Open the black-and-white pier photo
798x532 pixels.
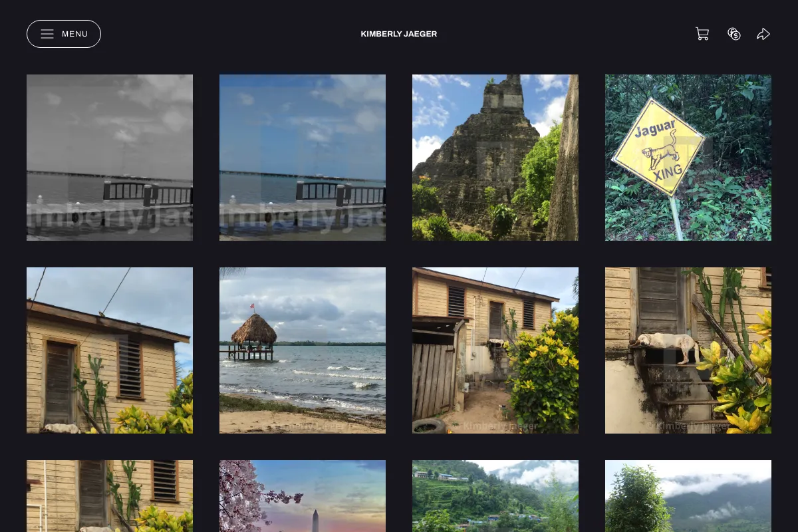[x=110, y=158]
